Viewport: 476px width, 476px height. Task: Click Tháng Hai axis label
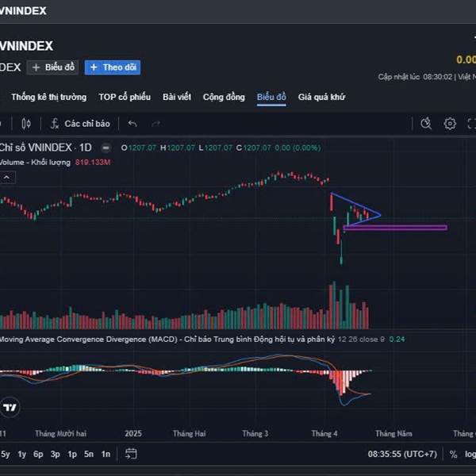(189, 433)
